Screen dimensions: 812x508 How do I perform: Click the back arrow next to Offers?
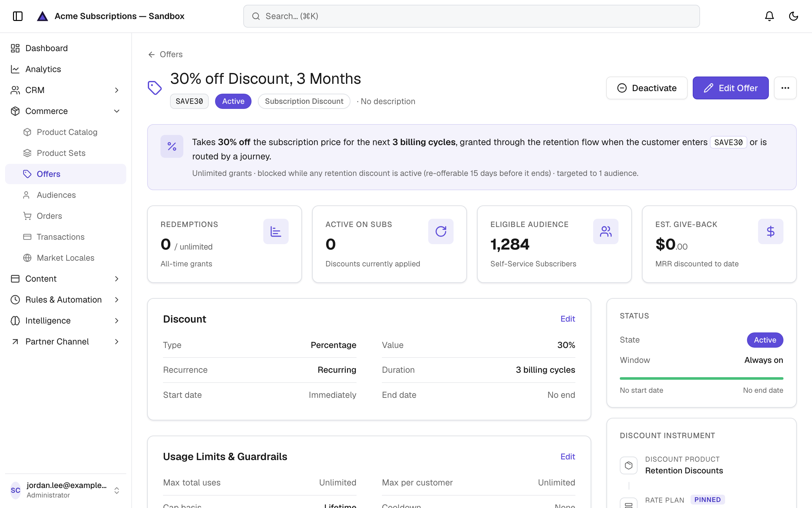pos(152,54)
